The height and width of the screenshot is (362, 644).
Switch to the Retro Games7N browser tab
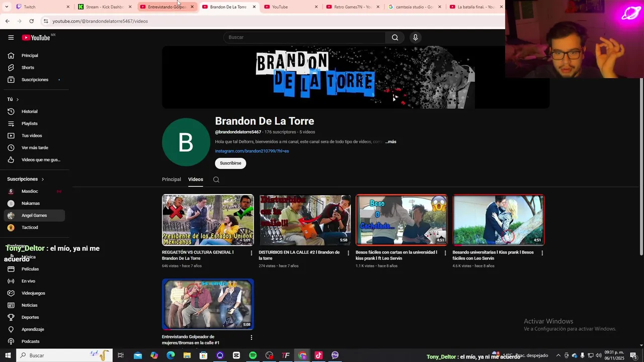click(352, 7)
